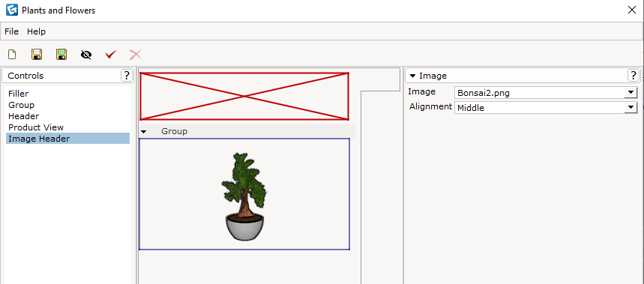The height and width of the screenshot is (284, 644).
Task: Open the Image file dropdown arrow
Action: 631,93
